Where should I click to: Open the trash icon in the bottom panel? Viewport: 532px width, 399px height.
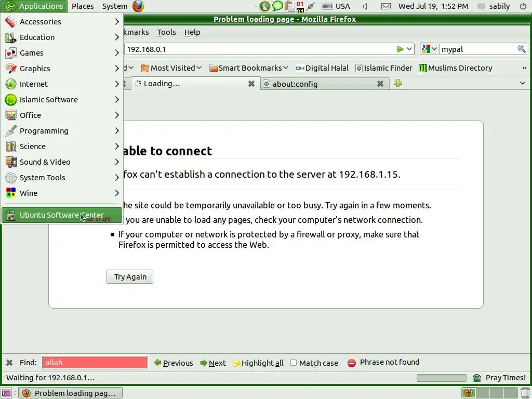pyautogui.click(x=525, y=393)
